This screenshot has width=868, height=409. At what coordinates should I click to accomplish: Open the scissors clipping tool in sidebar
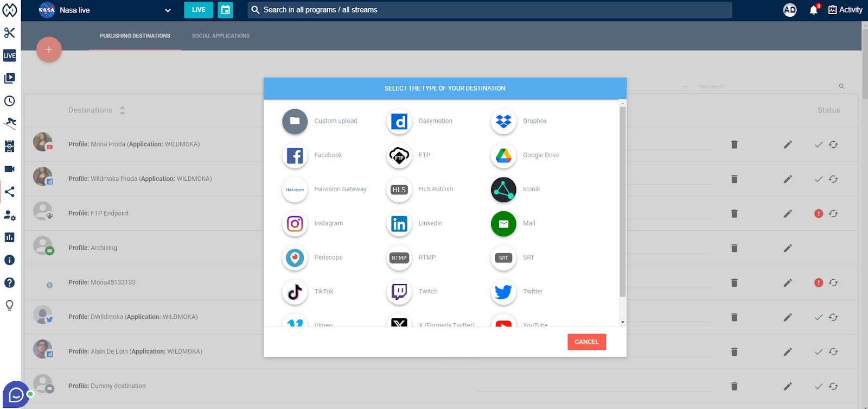(x=9, y=33)
